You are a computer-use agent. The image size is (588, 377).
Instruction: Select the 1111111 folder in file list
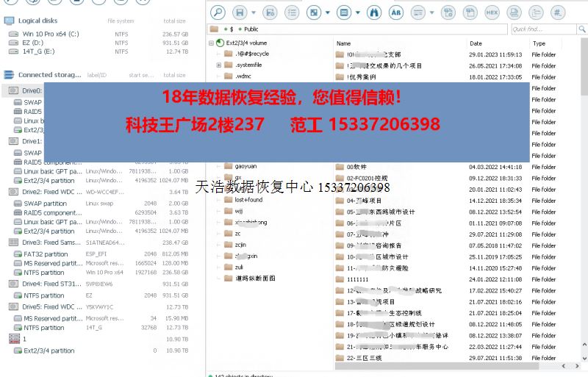(x=357, y=279)
